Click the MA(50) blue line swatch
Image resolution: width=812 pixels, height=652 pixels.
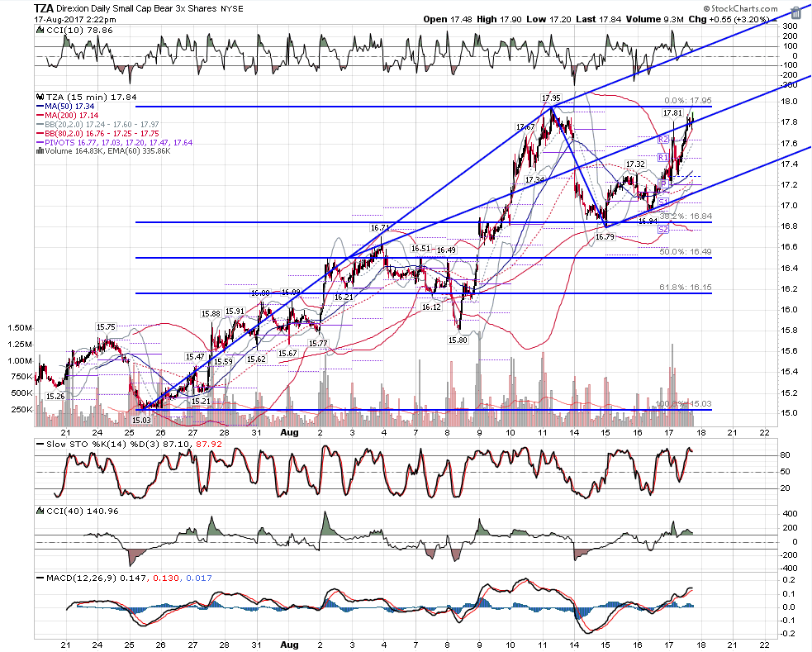tap(40, 106)
